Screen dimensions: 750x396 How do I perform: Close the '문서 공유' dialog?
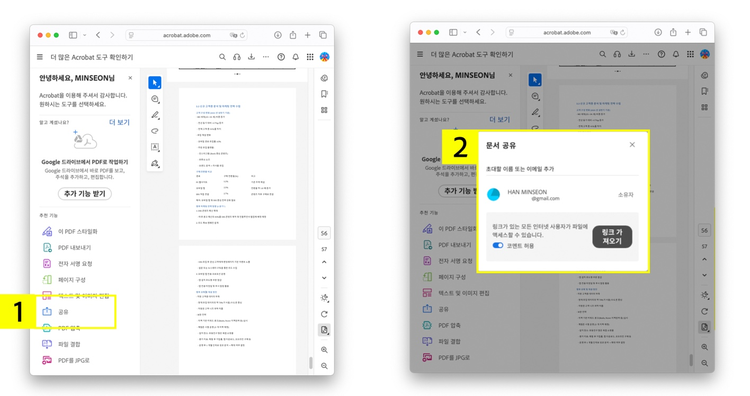tap(632, 144)
